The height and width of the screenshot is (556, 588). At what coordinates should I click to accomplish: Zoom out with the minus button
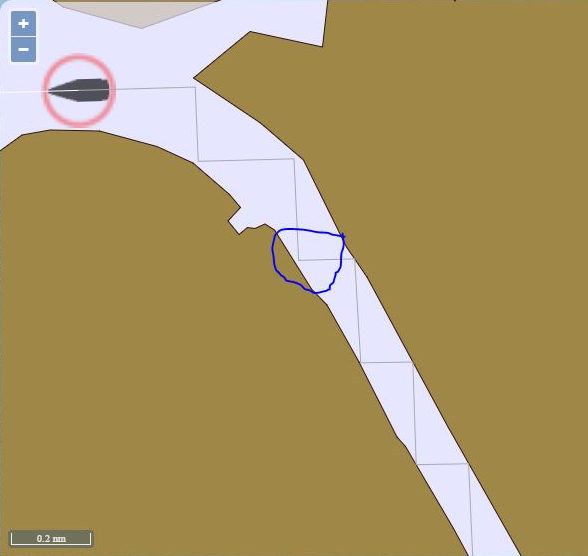24,49
